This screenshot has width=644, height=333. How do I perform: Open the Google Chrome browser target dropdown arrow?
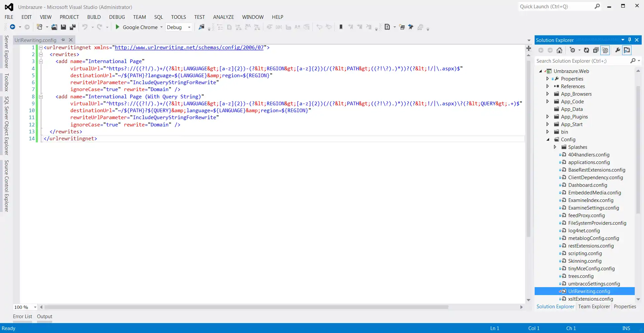(161, 27)
